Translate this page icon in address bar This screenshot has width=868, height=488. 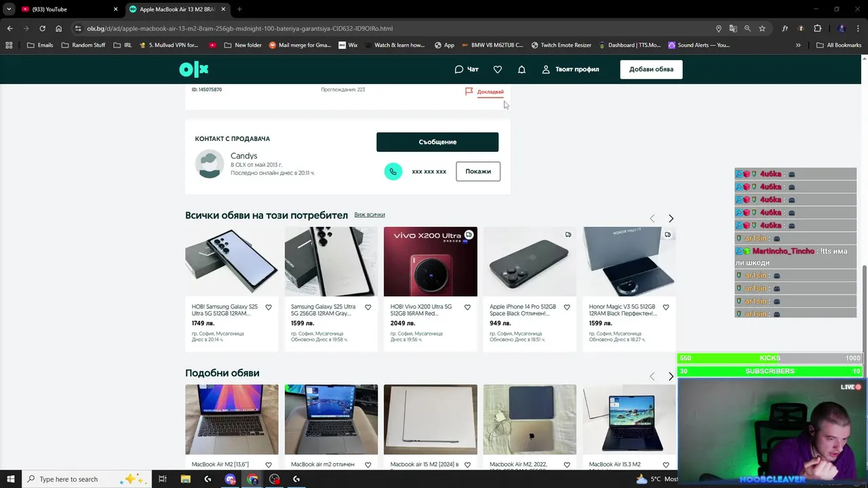point(733,28)
